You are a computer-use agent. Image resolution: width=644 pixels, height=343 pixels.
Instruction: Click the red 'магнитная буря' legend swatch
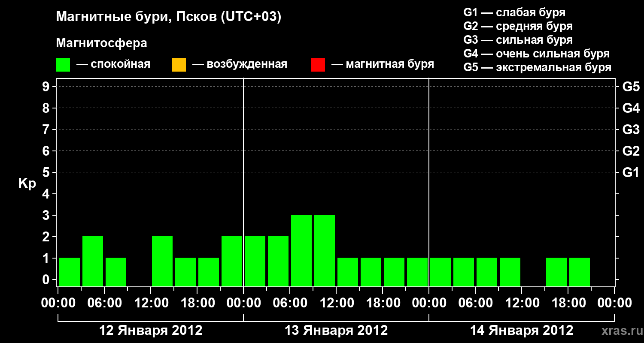click(318, 65)
